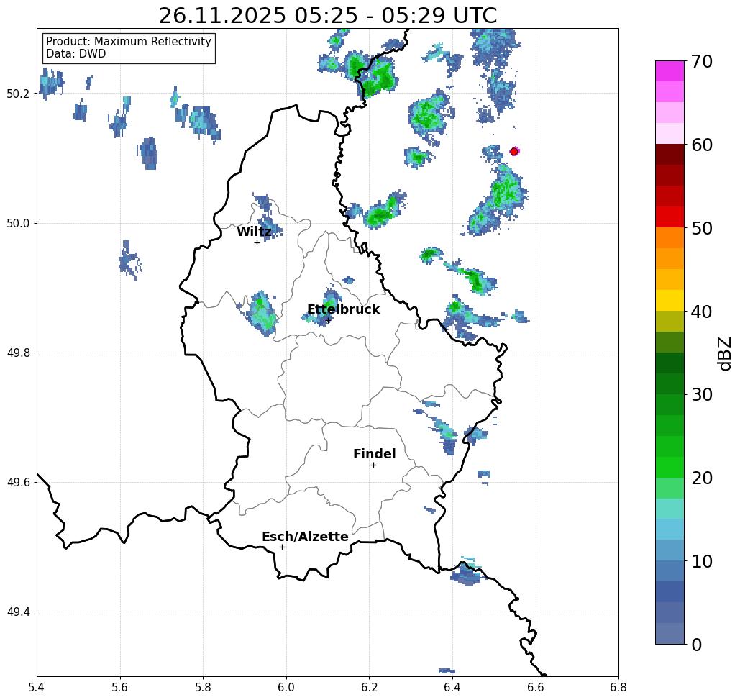Screen dimensions: 740x700
Task: Click the 5.4 longitude axis label
Action: (x=37, y=687)
